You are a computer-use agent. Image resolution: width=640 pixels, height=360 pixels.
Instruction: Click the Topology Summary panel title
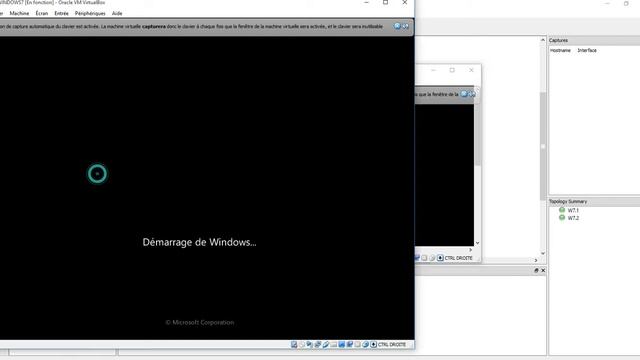coord(568,201)
